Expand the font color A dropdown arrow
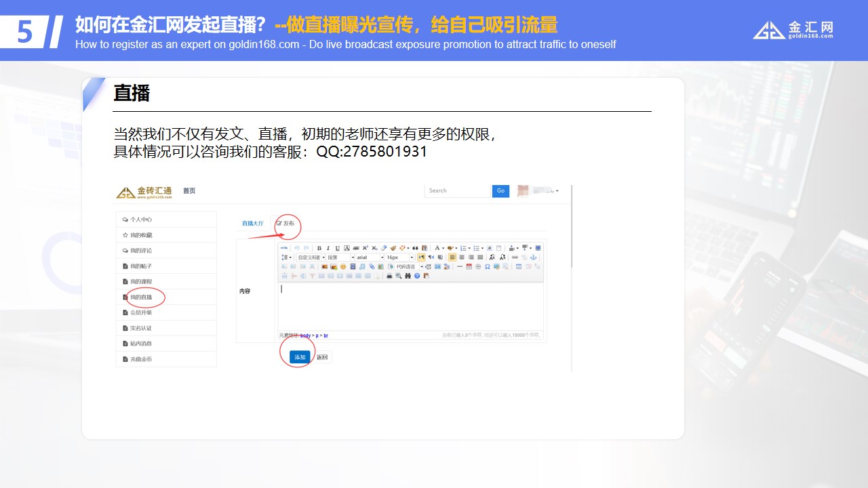The image size is (868, 488). click(x=443, y=248)
